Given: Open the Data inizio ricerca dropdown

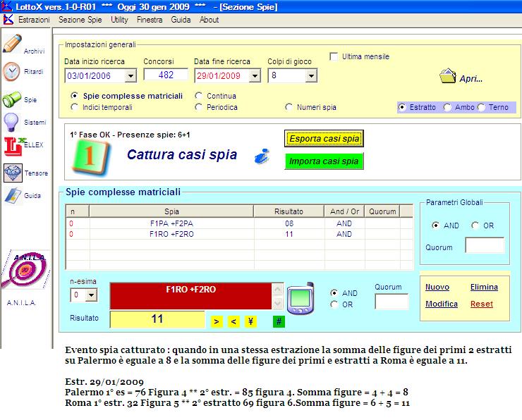Looking at the screenshot, I should [130, 76].
